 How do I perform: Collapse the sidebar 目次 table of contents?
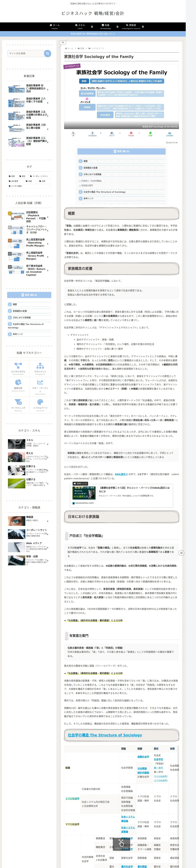point(29,295)
